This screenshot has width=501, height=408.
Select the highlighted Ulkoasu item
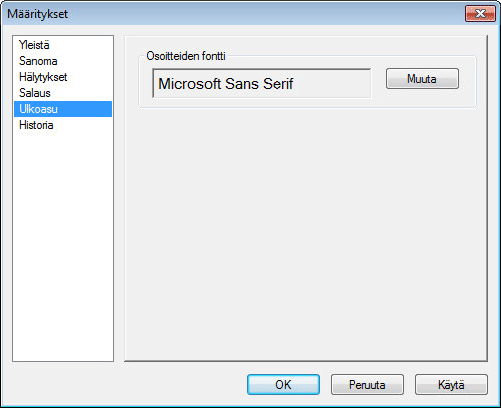pos(63,109)
